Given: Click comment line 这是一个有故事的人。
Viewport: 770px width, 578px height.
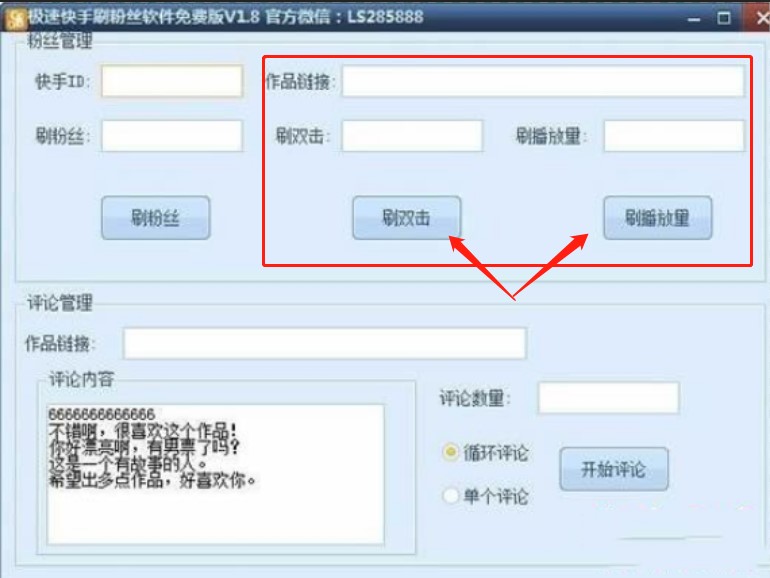Looking at the screenshot, I should (x=128, y=463).
